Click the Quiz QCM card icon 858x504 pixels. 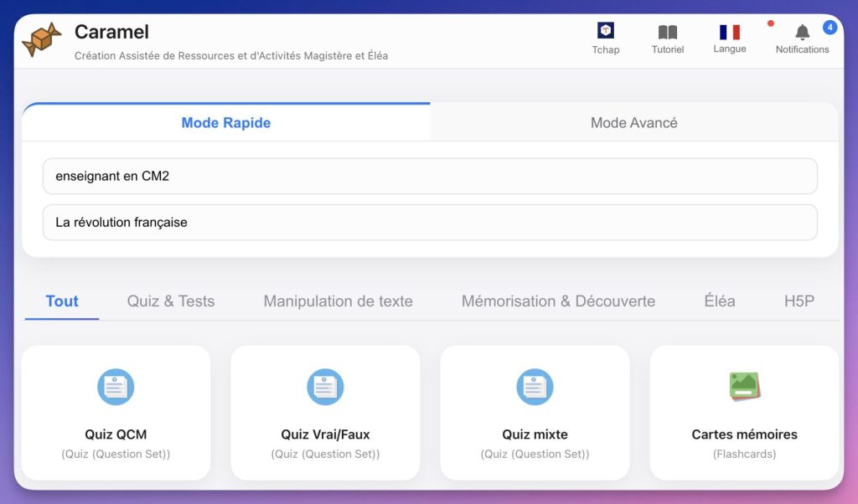click(116, 387)
